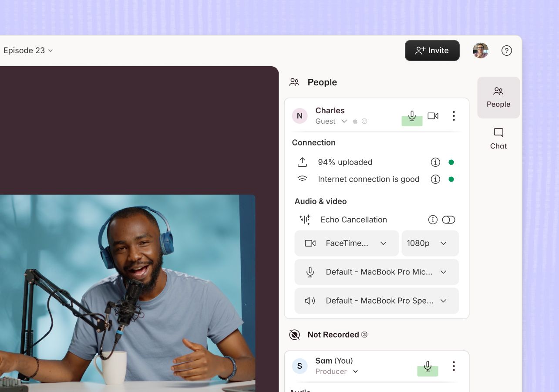Open Sam's more options menu
Image resolution: width=559 pixels, height=392 pixels.
coord(454,366)
